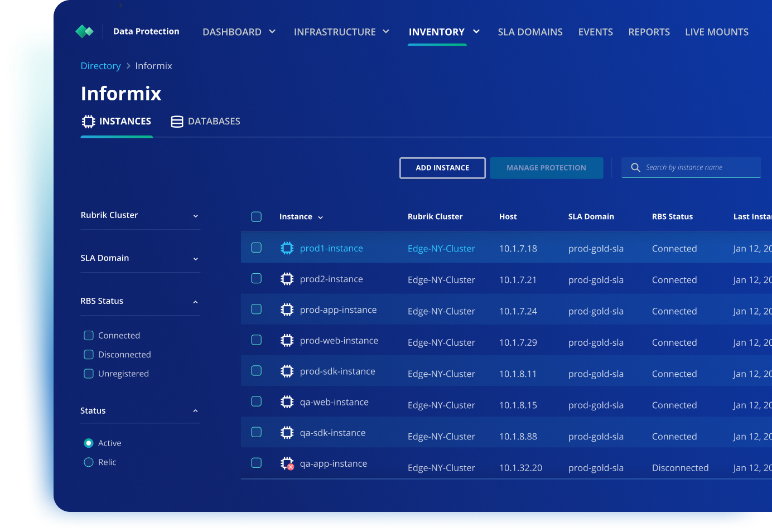
Task: Switch to the DATABASES tab
Action: pos(213,121)
